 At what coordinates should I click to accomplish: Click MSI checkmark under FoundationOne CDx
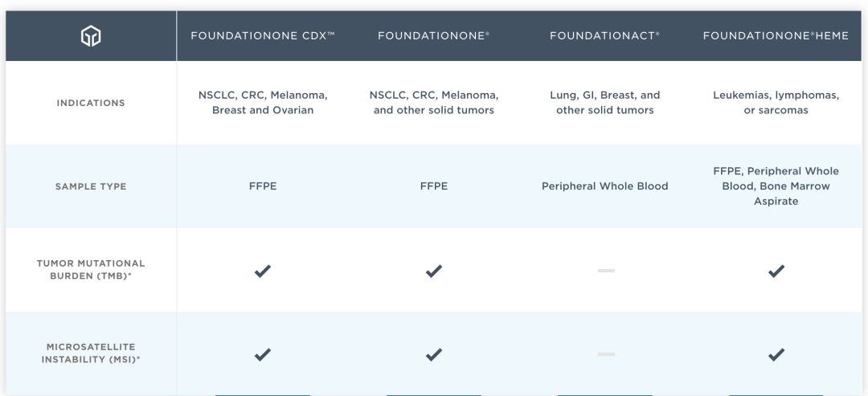pos(262,354)
